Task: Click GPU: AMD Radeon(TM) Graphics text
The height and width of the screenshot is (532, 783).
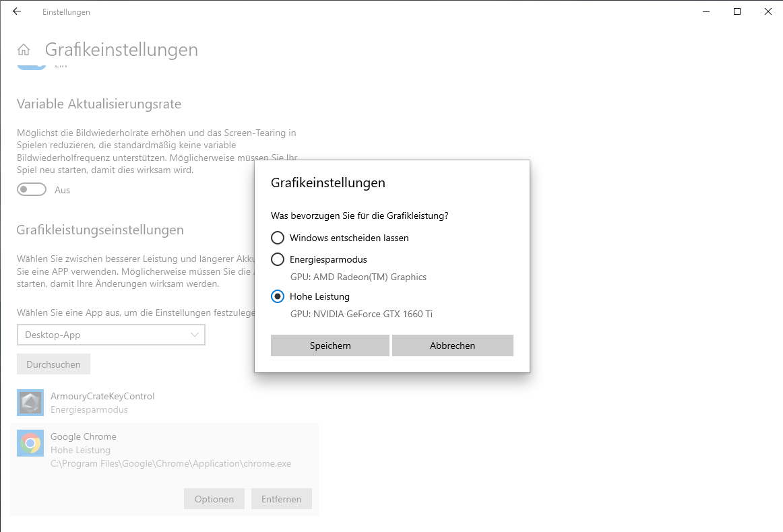Action: (x=358, y=277)
